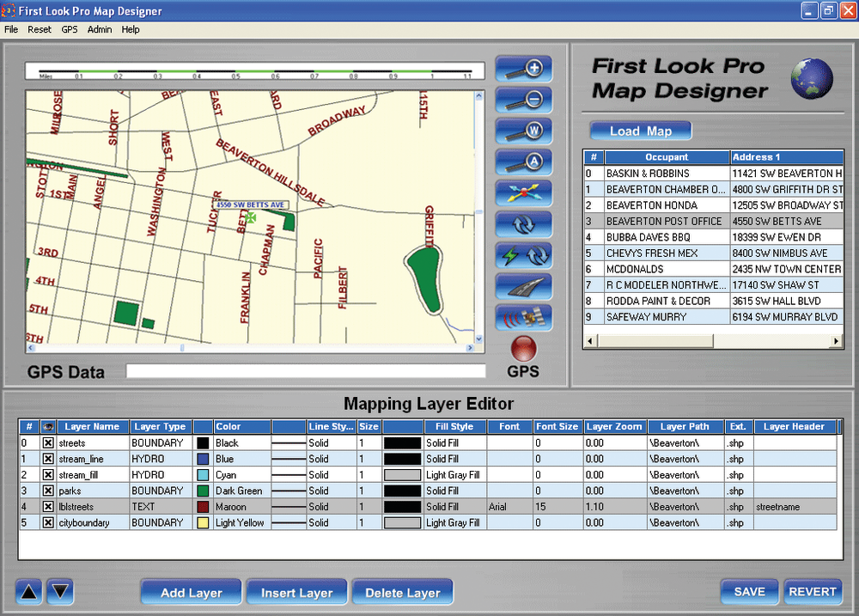Click the GPS Data text field
859x616 pixels.
305,371
